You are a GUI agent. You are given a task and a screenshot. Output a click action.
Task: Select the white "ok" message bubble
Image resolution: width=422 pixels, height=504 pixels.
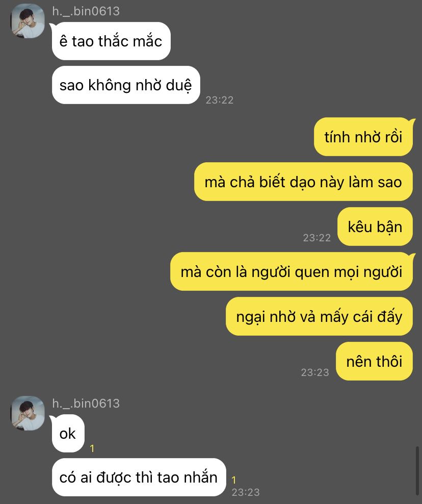point(68,433)
